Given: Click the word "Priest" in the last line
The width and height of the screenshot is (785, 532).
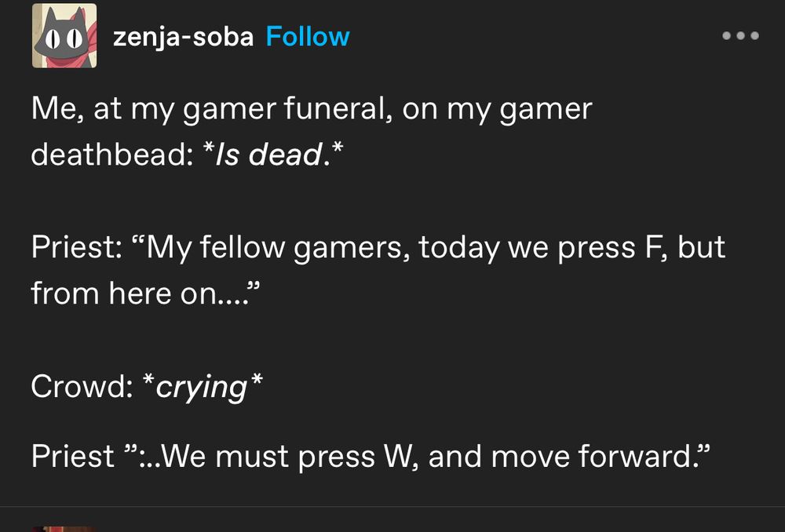Looking at the screenshot, I should [73, 455].
